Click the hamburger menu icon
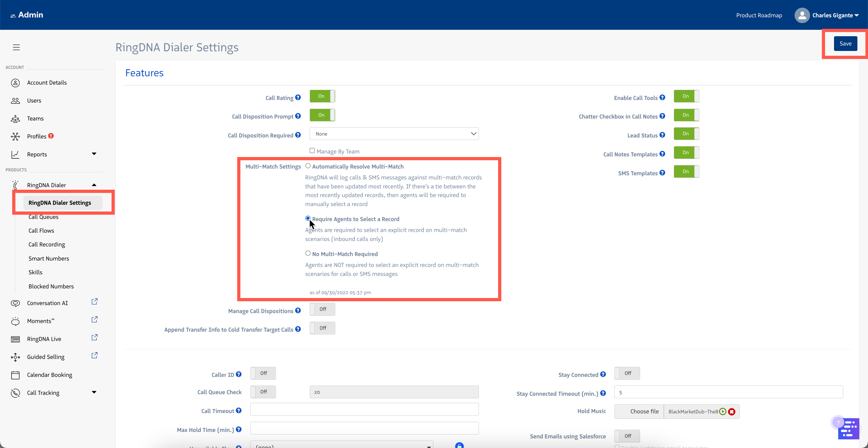This screenshot has height=448, width=868. point(16,47)
